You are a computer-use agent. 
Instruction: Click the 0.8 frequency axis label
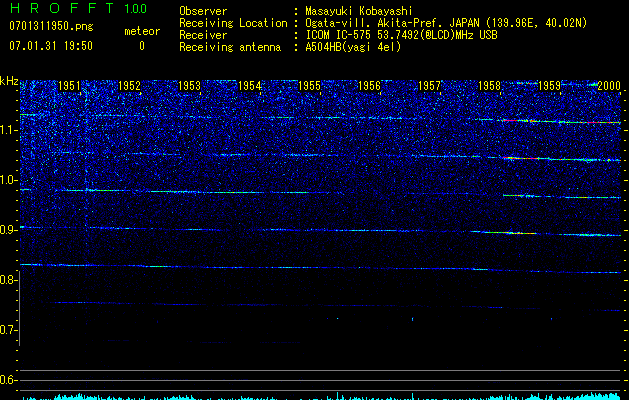click(x=9, y=280)
